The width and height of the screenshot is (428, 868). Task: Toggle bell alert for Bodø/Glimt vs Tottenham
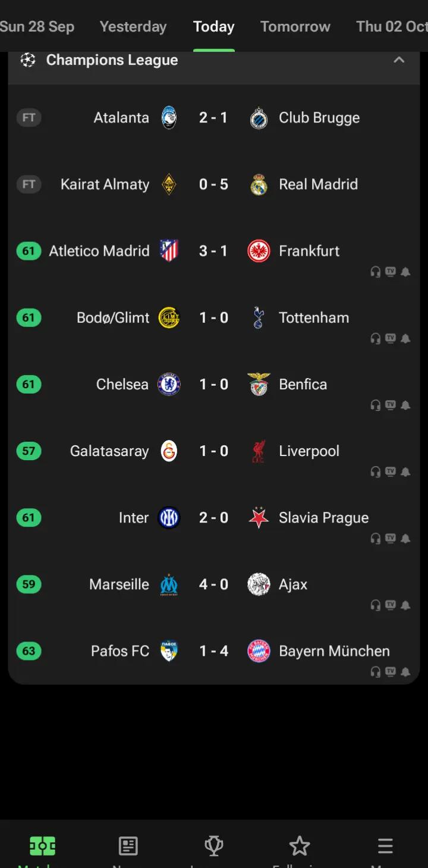tap(405, 339)
